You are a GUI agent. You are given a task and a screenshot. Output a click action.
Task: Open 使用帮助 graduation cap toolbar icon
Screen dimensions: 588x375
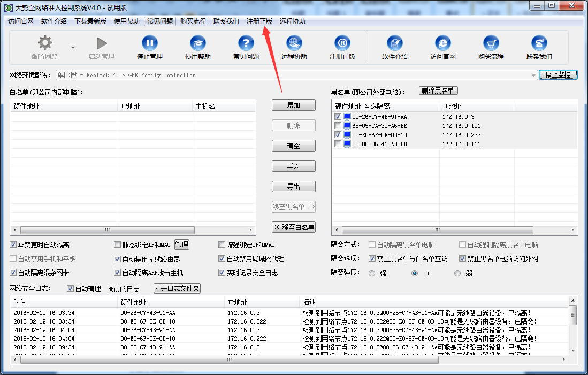[198, 43]
